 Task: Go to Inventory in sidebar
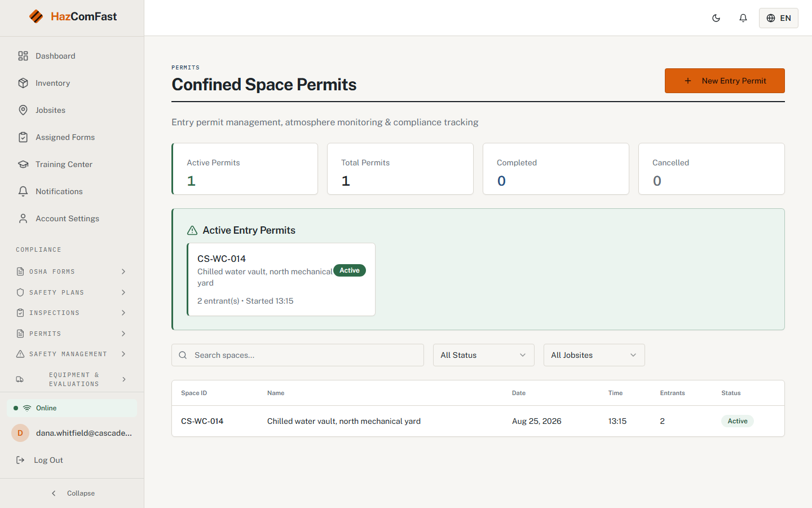(72, 83)
